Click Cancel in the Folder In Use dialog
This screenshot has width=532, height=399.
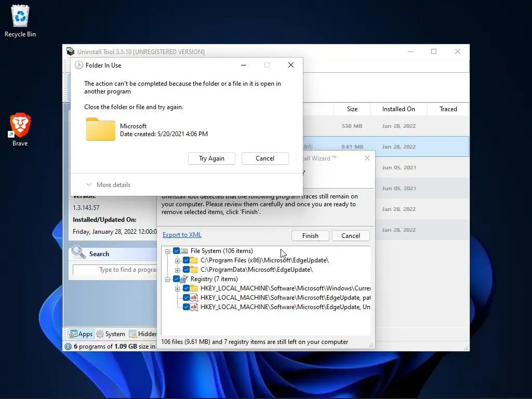pyautogui.click(x=265, y=158)
